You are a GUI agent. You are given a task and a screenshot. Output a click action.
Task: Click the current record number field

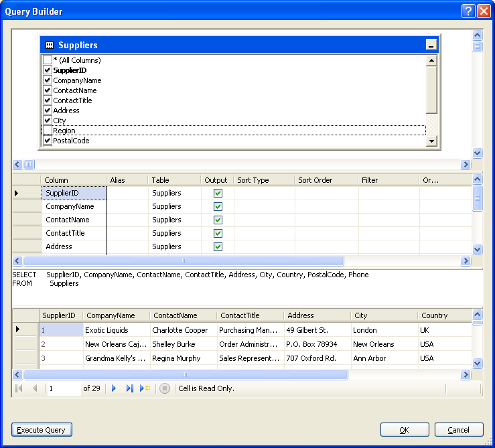[64, 388]
